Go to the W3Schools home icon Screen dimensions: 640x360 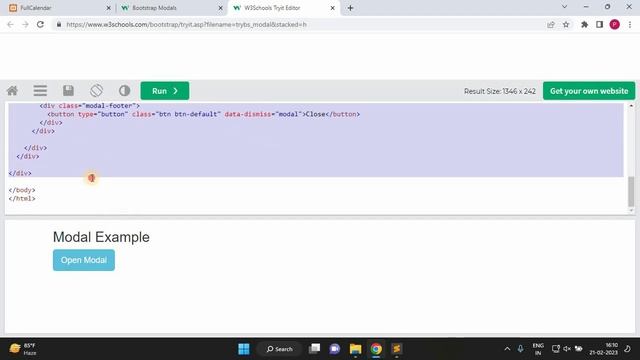[x=12, y=91]
